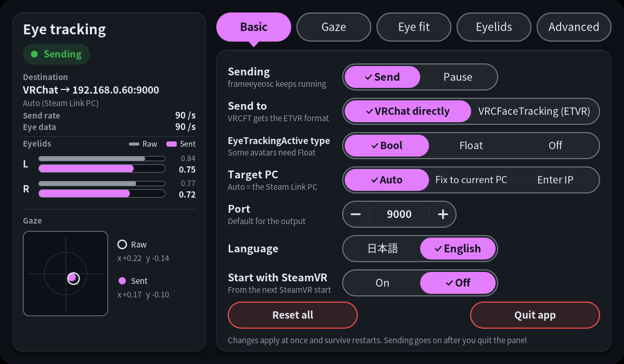The height and width of the screenshot is (364, 624).
Task: Click the Changes apply at once footer note
Action: point(377,341)
